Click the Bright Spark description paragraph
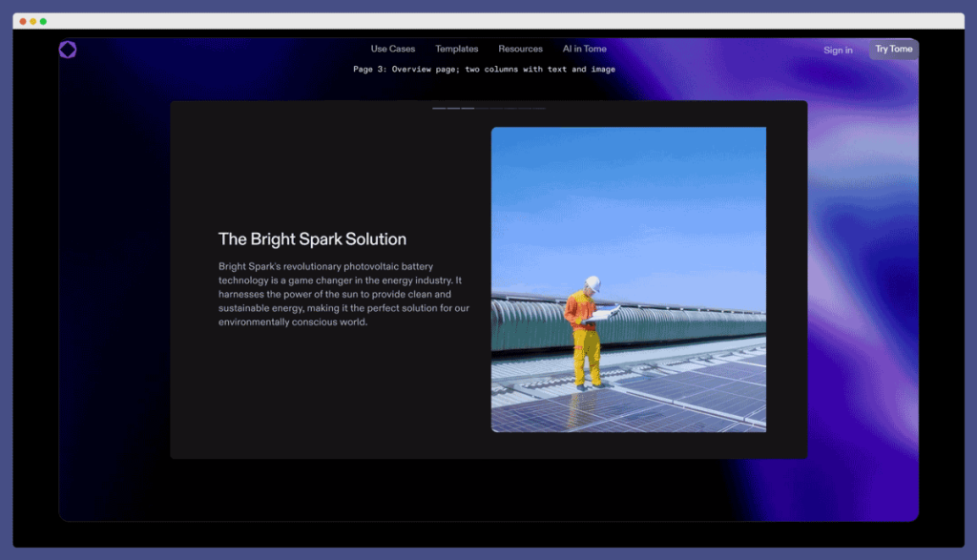977x560 pixels. coord(343,294)
